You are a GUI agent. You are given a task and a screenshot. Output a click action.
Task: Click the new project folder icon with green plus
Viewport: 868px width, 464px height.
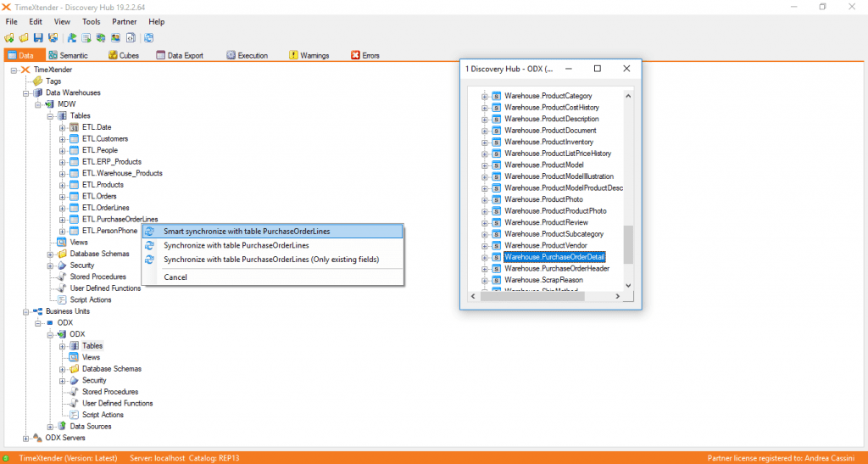pos(8,38)
